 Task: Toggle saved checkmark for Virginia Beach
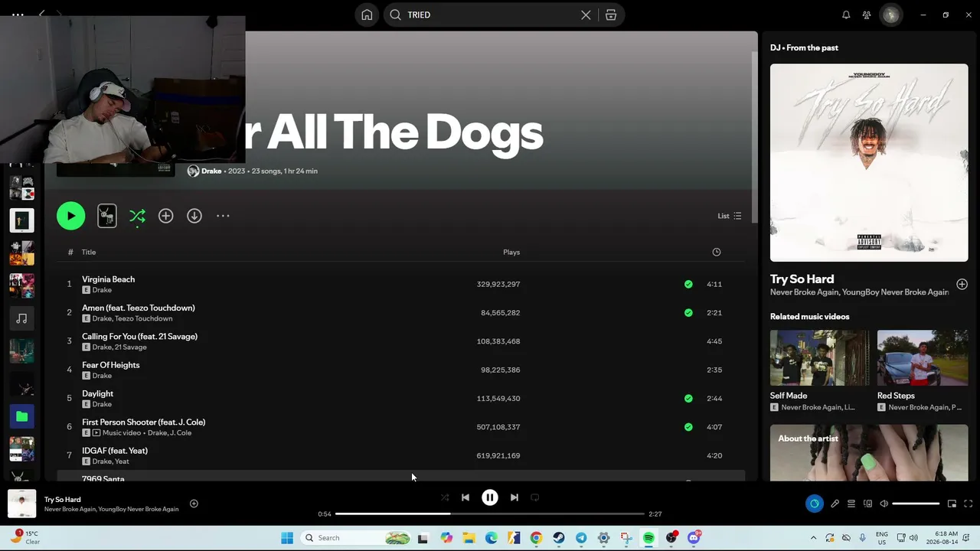tap(688, 284)
